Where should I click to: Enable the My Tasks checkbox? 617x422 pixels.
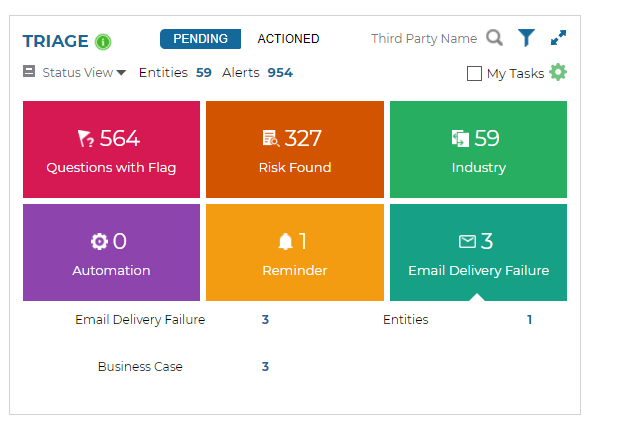[475, 73]
